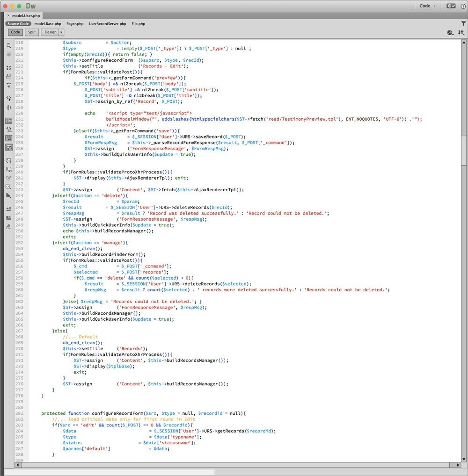Click the vertical scrollbar up arrow
Image resolution: width=468 pixels, height=476 pixels.
(x=464, y=43)
